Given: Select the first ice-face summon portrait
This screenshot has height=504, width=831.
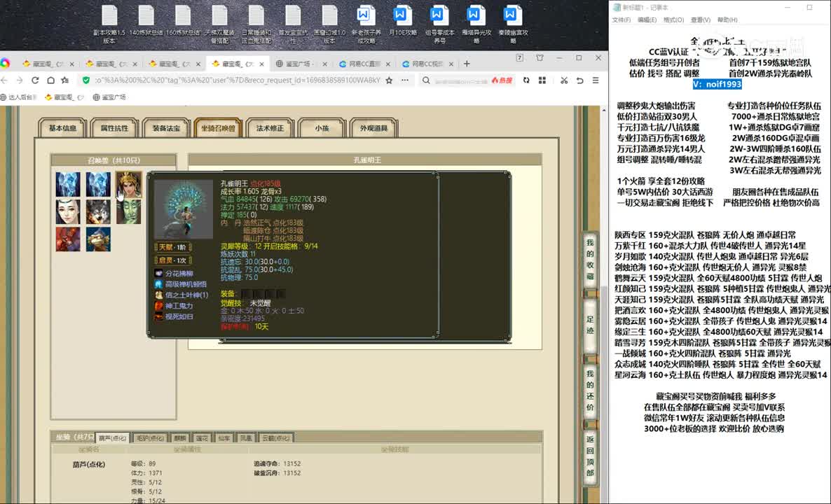Looking at the screenshot, I should point(68,184).
